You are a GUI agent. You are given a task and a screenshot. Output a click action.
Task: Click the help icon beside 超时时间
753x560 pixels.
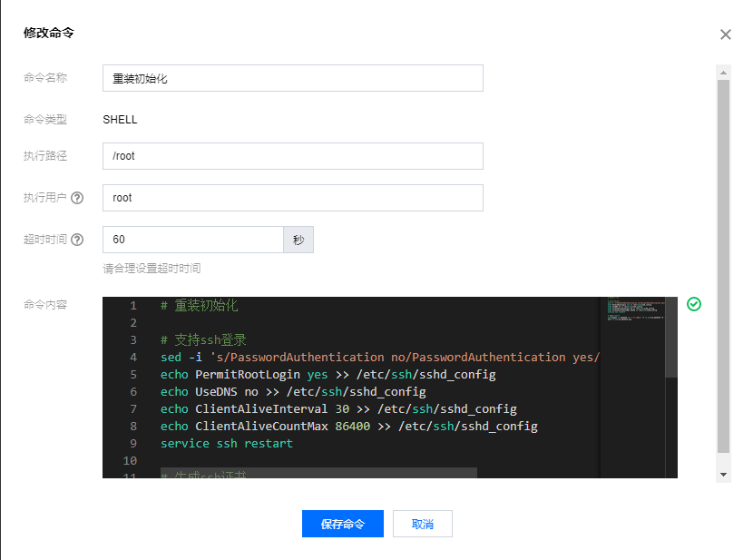point(77,240)
